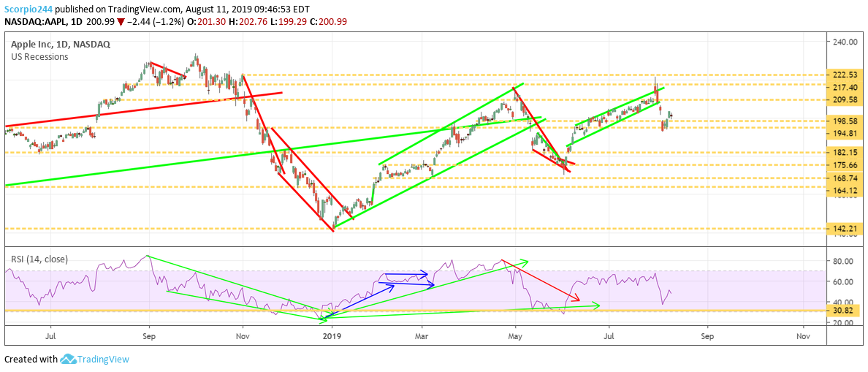This screenshot has height=372, width=868.
Task: Click the 175.66 price level label
Action: (844, 165)
